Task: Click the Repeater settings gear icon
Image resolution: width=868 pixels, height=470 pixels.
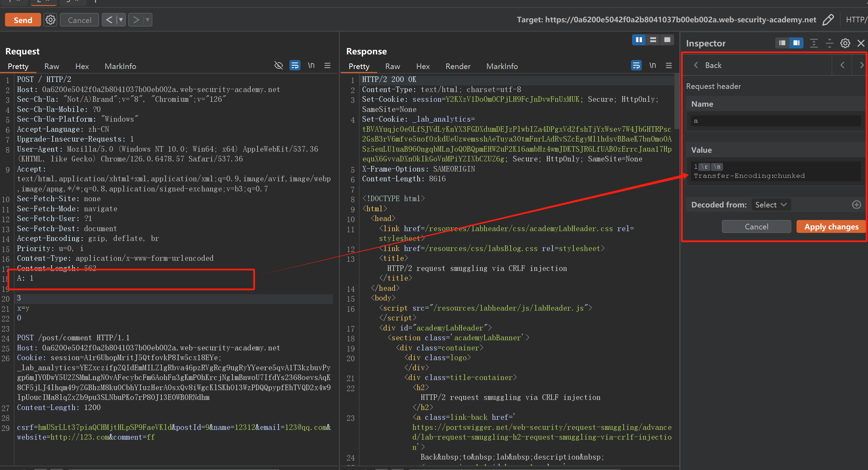Action: click(51, 20)
